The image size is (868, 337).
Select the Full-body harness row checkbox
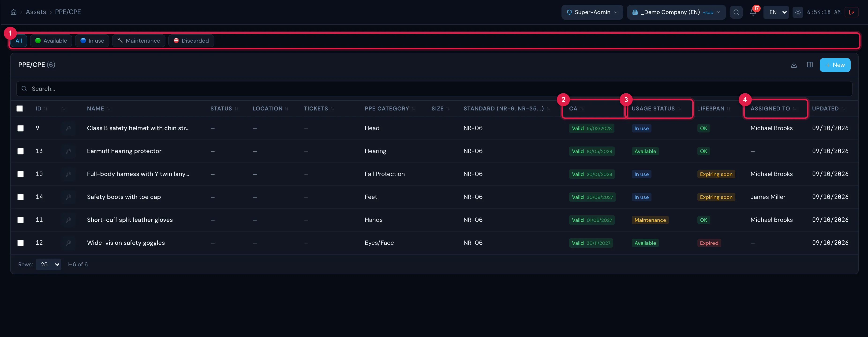point(21,174)
